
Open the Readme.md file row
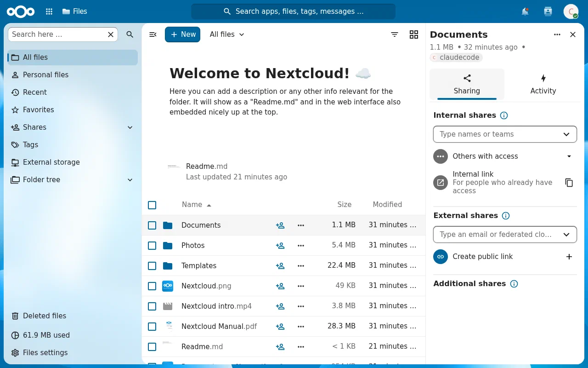tap(284, 347)
